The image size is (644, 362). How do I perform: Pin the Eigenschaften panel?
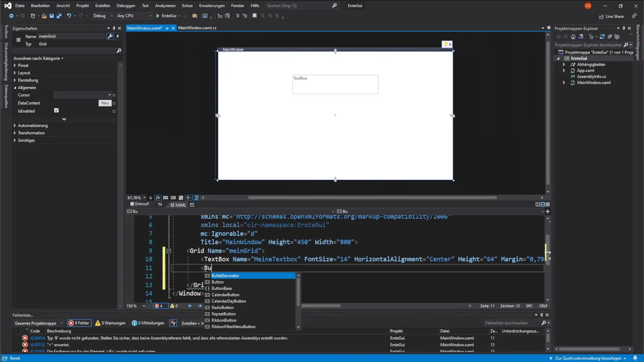(114, 28)
